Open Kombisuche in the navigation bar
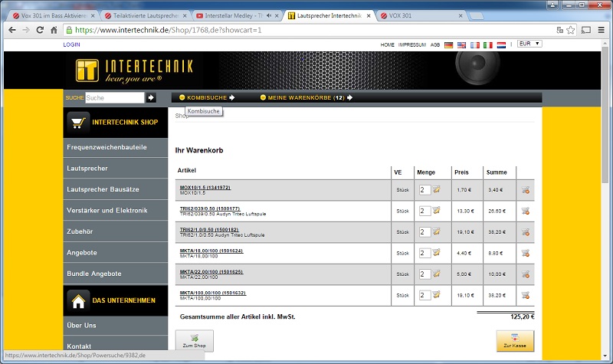613x364 pixels. pyautogui.click(x=207, y=98)
